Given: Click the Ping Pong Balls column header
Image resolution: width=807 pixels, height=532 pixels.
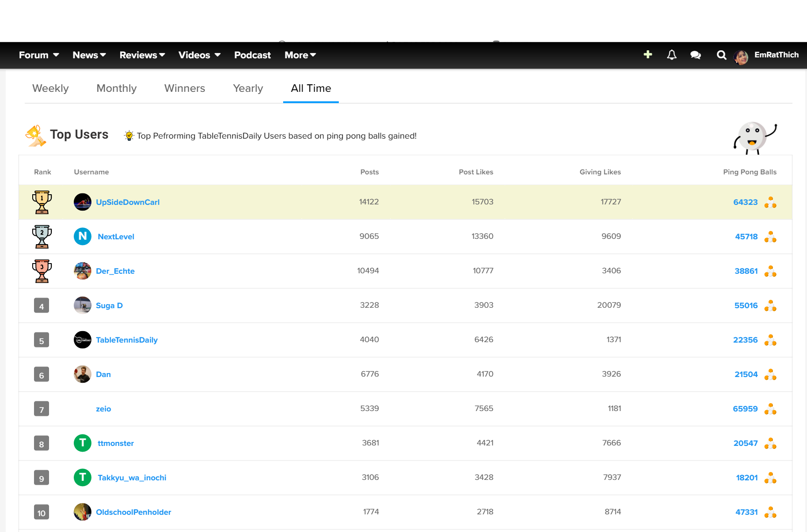Looking at the screenshot, I should pos(750,172).
